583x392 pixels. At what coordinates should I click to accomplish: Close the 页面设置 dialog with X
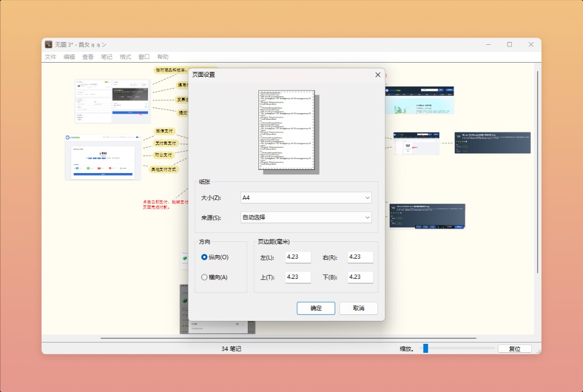point(377,74)
